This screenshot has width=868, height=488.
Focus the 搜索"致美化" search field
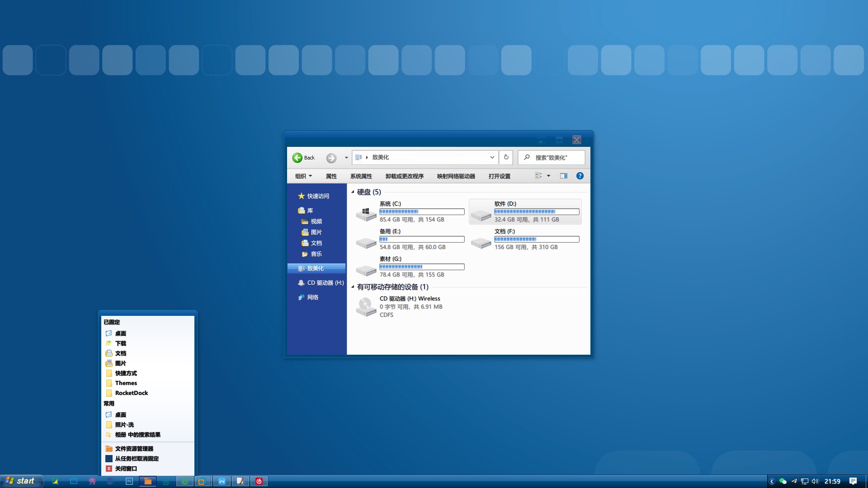point(552,157)
